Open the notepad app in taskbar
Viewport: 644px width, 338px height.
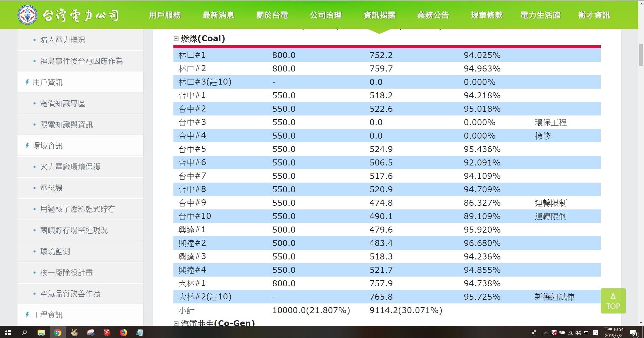point(140,333)
